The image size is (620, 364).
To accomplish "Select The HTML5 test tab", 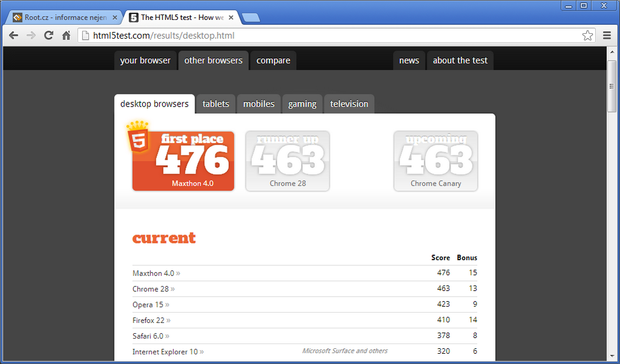I will (182, 18).
